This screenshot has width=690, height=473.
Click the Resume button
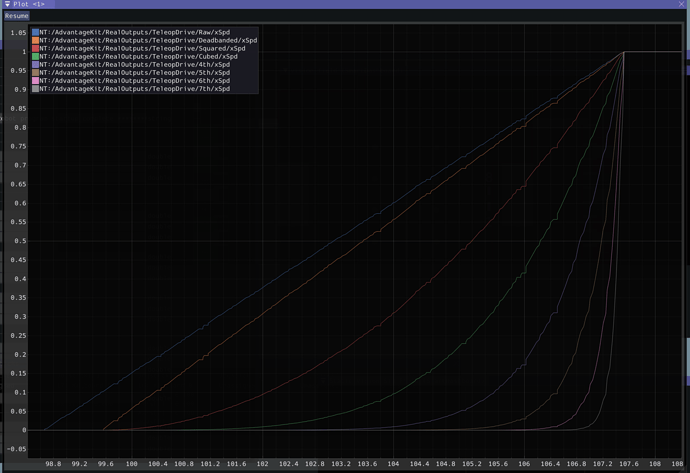pyautogui.click(x=17, y=16)
